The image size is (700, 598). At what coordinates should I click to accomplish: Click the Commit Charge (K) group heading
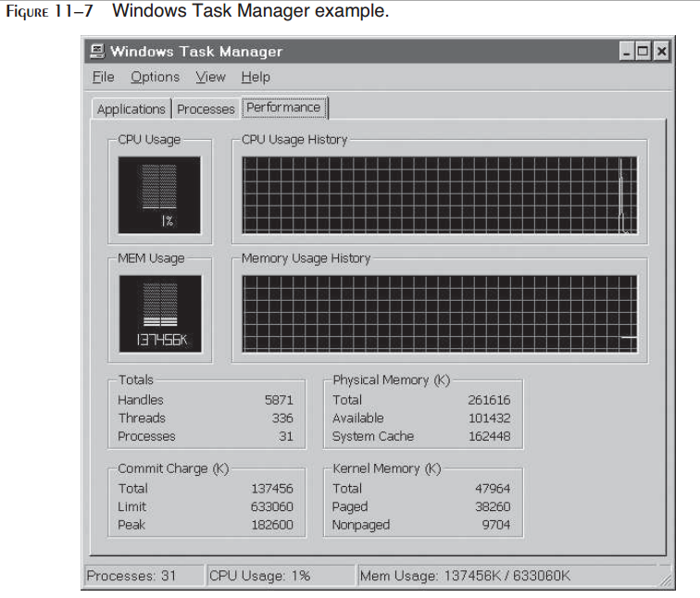(x=173, y=468)
